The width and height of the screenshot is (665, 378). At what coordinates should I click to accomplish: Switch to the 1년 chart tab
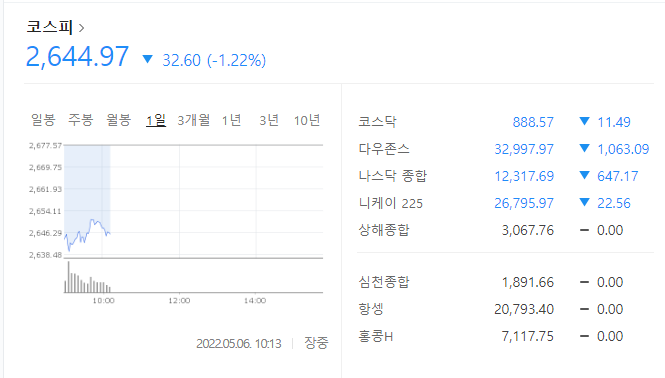tap(232, 120)
